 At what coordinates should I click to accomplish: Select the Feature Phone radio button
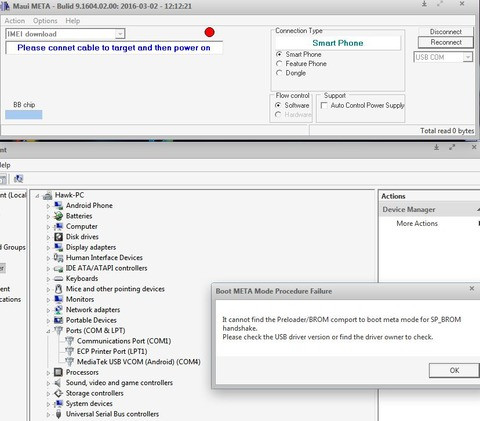click(x=279, y=63)
